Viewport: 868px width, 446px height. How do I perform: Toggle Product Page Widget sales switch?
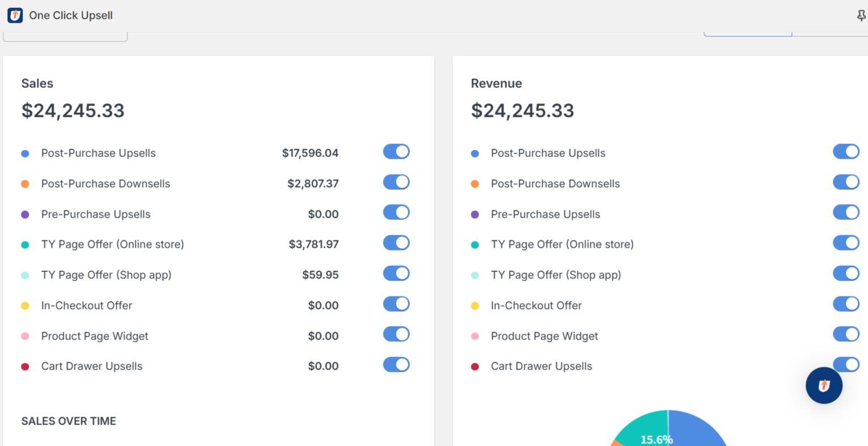pyautogui.click(x=396, y=334)
